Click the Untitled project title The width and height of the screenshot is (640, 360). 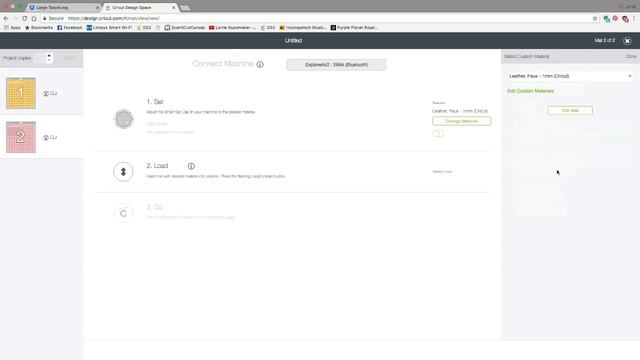pos(293,40)
